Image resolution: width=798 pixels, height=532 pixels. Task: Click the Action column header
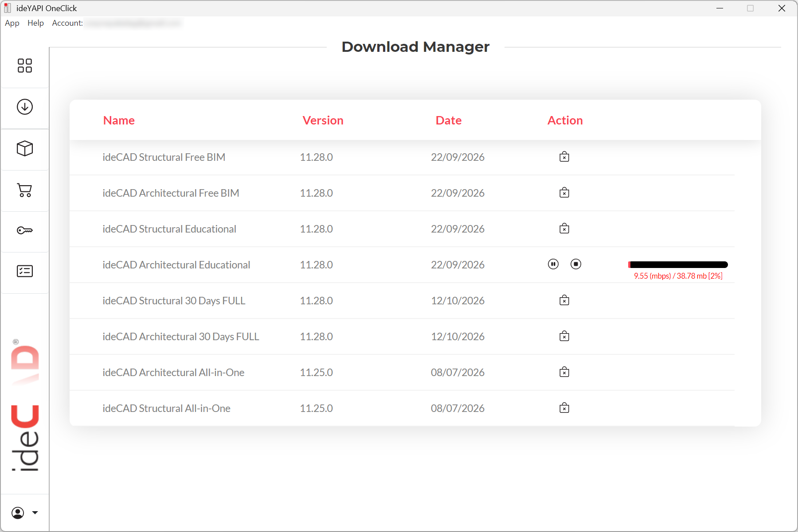tap(565, 120)
